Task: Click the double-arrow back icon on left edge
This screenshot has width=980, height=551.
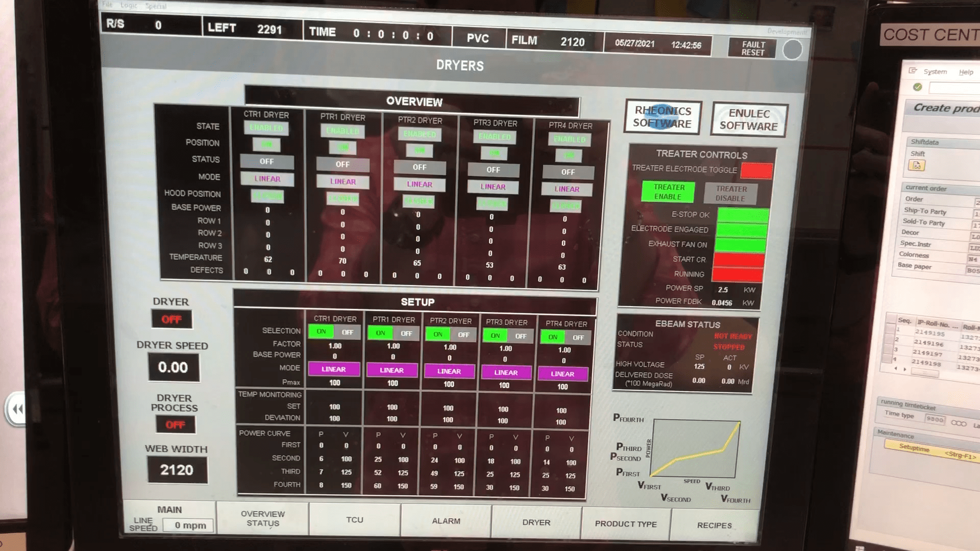Action: [x=17, y=409]
